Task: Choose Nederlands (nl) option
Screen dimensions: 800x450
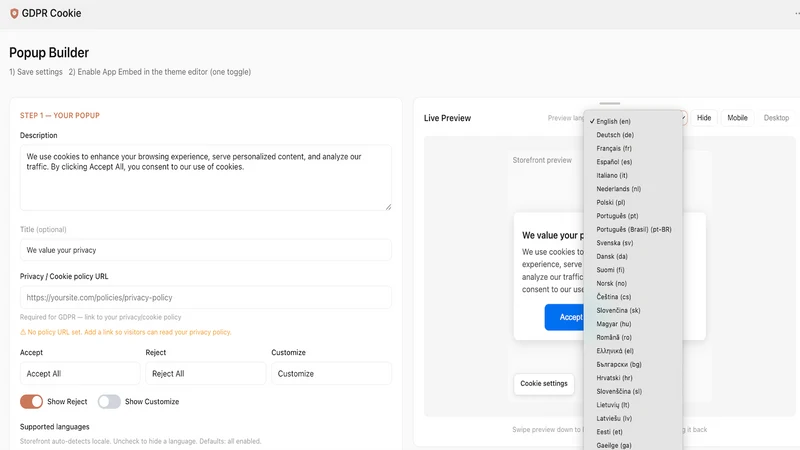Action: pyautogui.click(x=633, y=189)
